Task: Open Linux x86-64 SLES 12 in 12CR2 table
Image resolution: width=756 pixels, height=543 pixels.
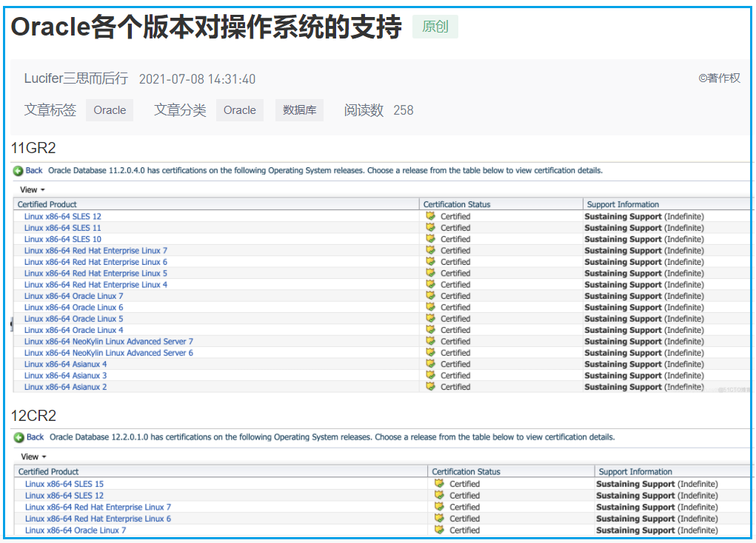Action: (x=64, y=496)
